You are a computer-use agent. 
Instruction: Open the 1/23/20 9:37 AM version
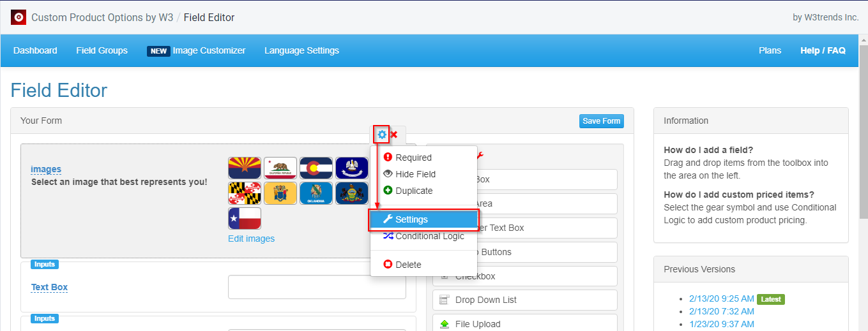pyautogui.click(x=722, y=324)
